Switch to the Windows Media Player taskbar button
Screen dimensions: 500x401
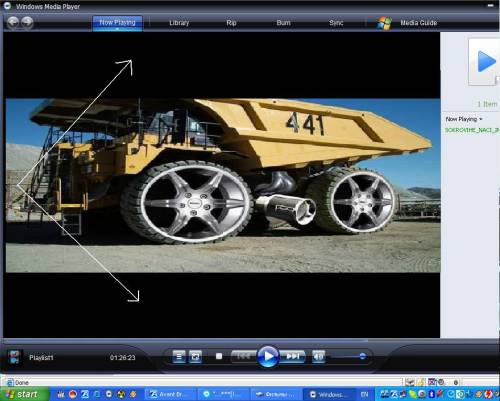[x=330, y=394]
